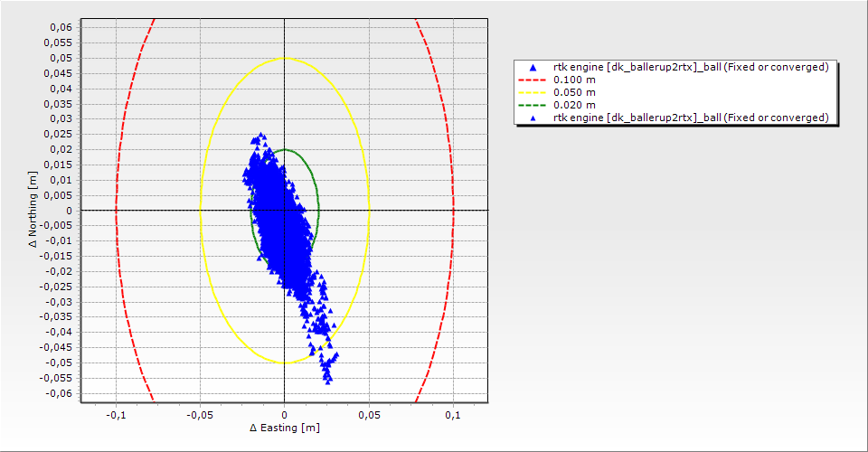Screen dimensions: 868x452
Task: Click the yellow dashed line legend swatch
Action: (x=533, y=92)
